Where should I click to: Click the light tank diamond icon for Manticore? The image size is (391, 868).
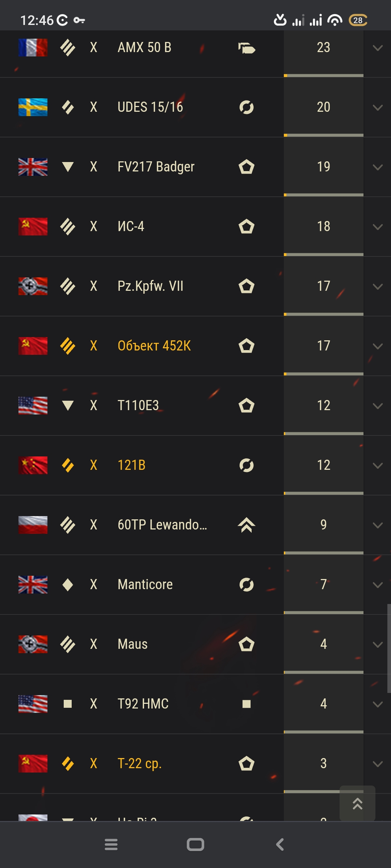pos(68,584)
